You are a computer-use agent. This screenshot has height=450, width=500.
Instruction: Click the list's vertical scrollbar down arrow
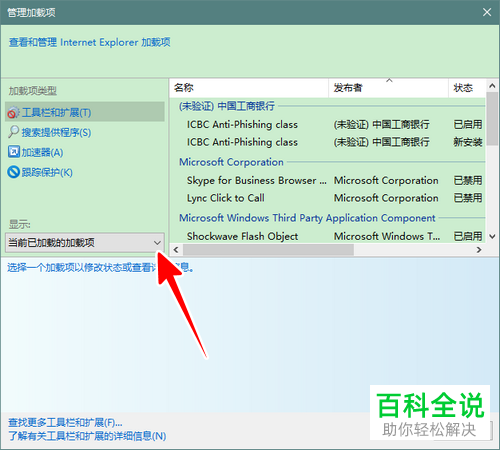point(492,236)
